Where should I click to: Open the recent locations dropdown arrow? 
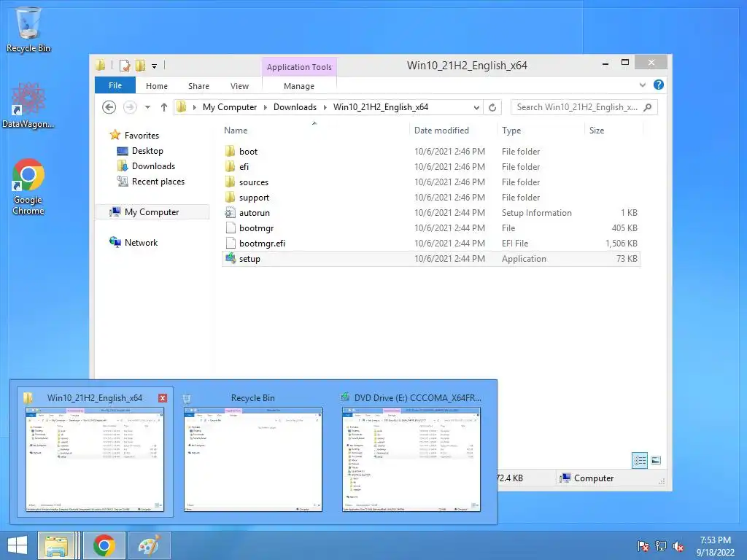point(147,107)
